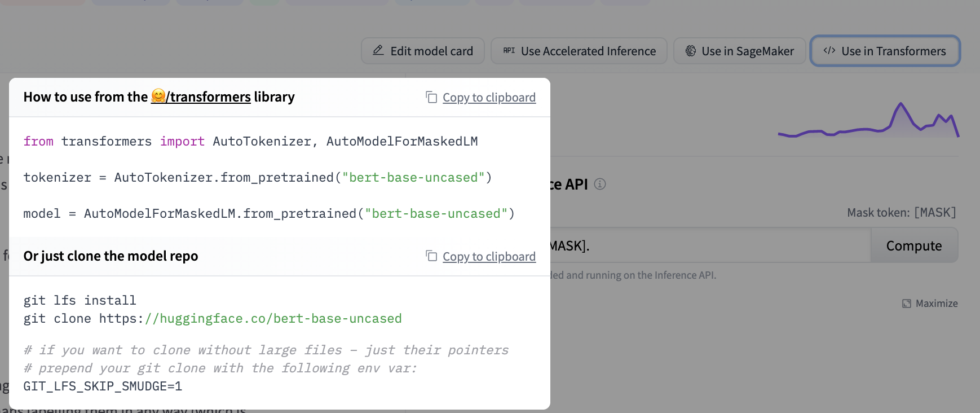The image size is (980, 413).
Task: Click the hugging face emoji in the heading
Action: pyautogui.click(x=158, y=96)
